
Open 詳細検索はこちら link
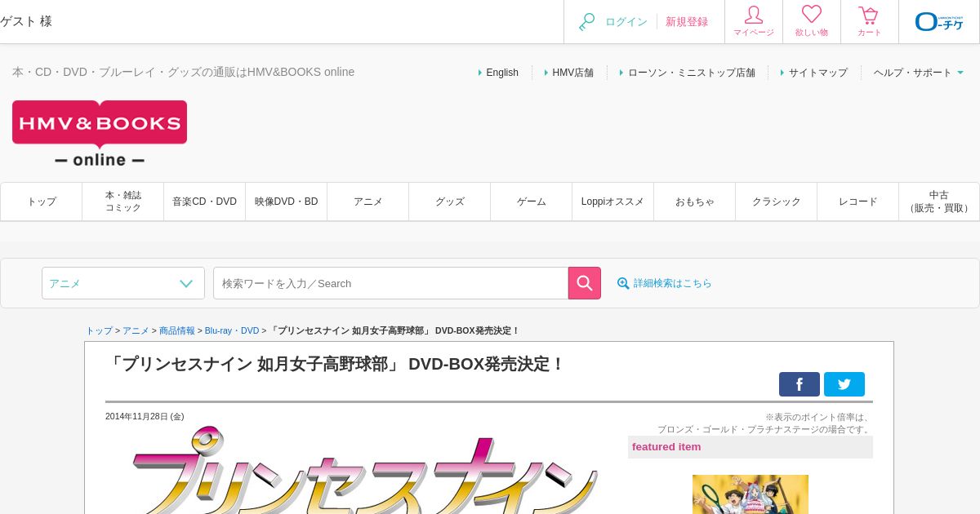point(673,283)
